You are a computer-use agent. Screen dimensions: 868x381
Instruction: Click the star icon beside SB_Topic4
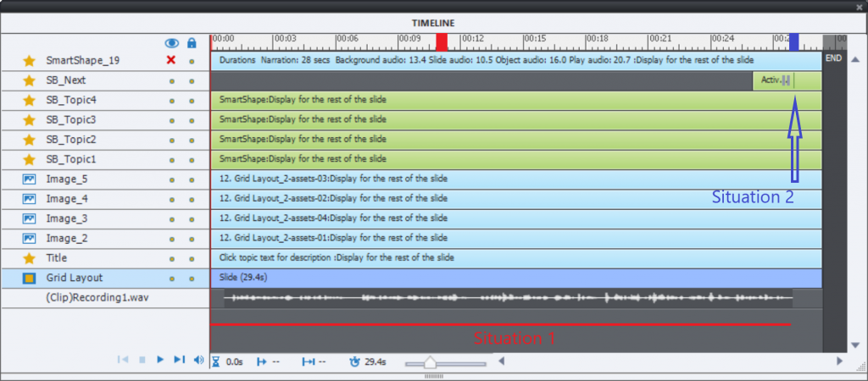(30, 100)
